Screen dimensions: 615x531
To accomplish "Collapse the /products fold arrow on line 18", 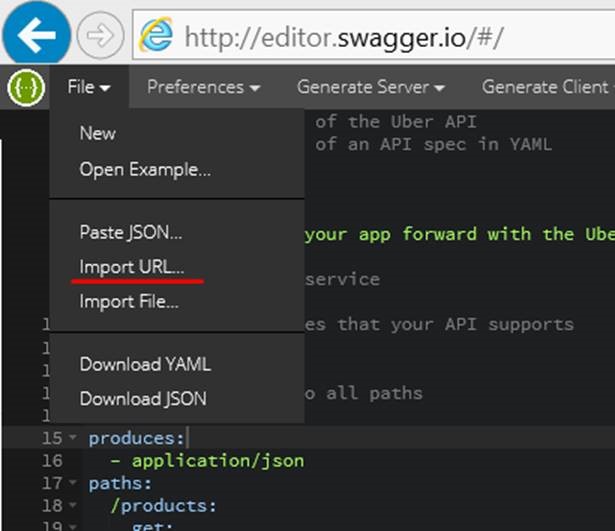I will tap(73, 505).
